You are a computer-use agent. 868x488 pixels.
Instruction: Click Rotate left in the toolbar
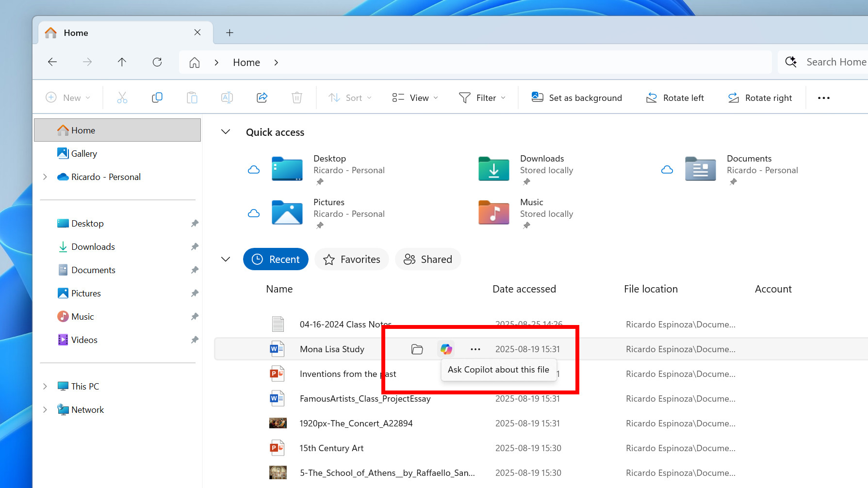click(x=675, y=98)
